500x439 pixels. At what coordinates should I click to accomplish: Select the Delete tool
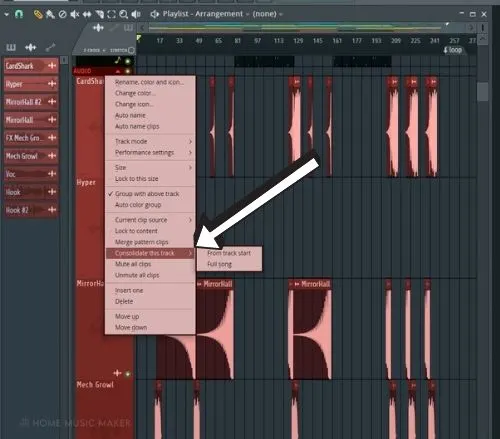tap(62, 14)
